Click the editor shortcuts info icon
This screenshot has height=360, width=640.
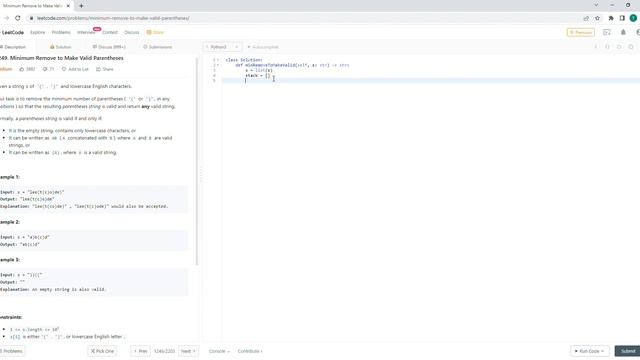(596, 47)
